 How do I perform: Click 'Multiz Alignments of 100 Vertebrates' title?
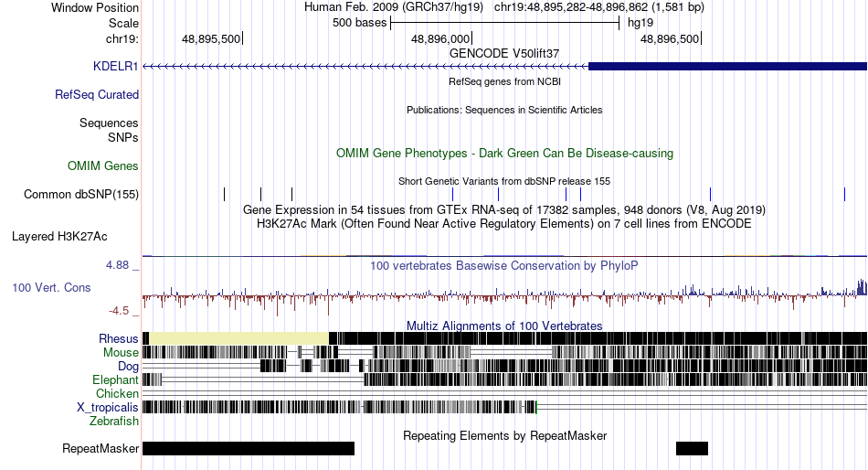point(504,326)
